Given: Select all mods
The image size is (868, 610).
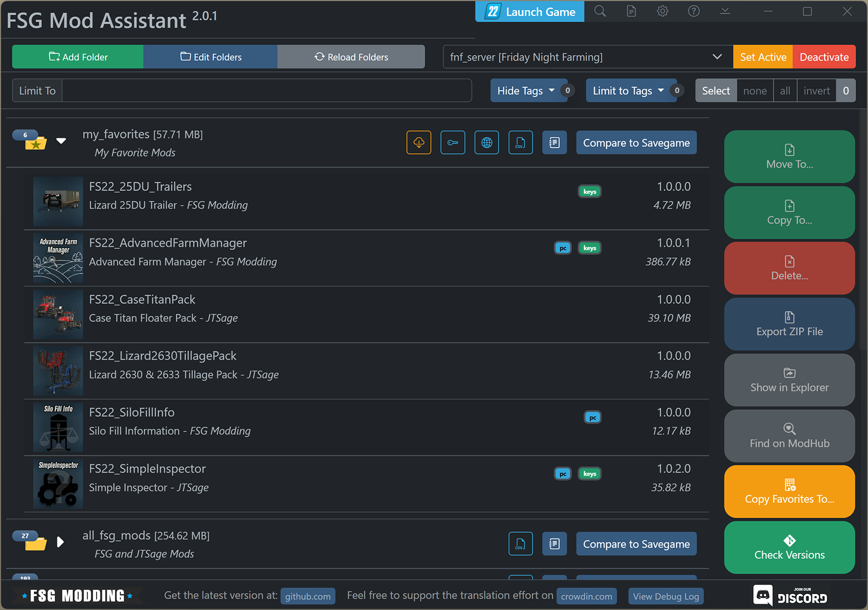Looking at the screenshot, I should pos(785,91).
